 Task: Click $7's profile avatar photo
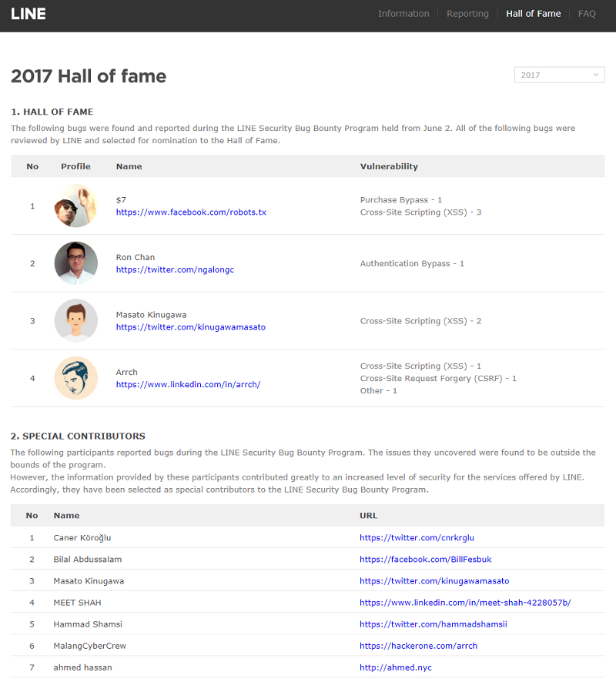point(76,206)
